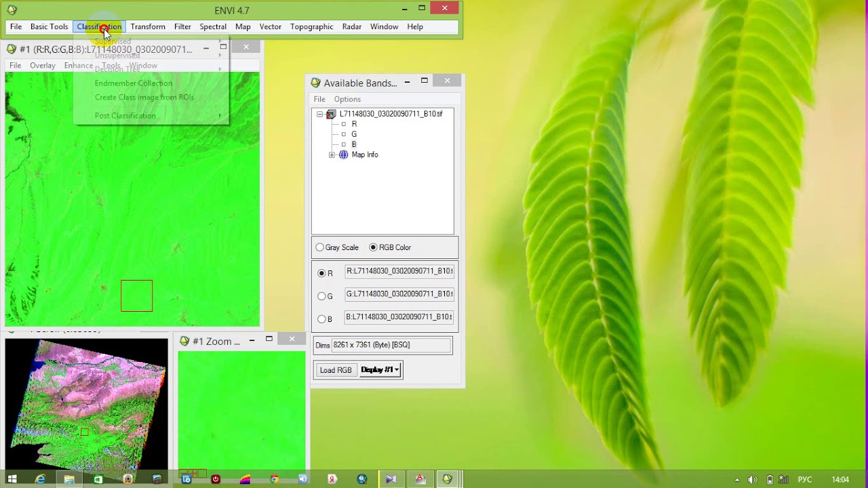Viewport: 868px width, 488px height.
Task: Open the Transform menu
Action: point(148,26)
